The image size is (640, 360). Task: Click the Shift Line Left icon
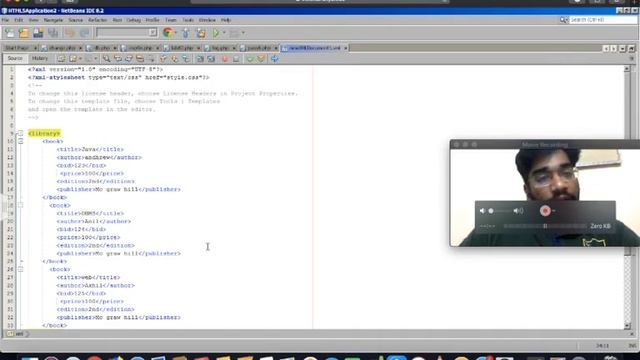pos(200,59)
